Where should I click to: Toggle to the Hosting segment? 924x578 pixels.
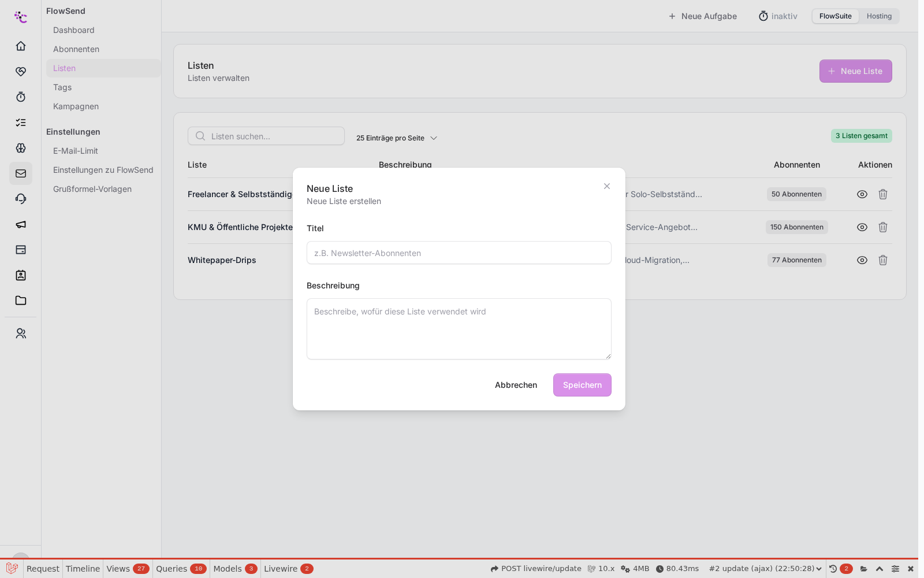879,16
